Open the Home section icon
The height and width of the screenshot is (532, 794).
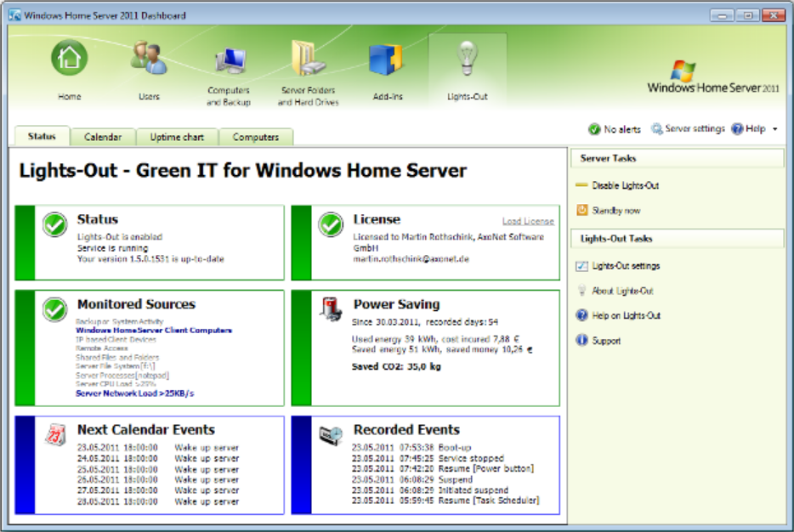tap(70, 58)
